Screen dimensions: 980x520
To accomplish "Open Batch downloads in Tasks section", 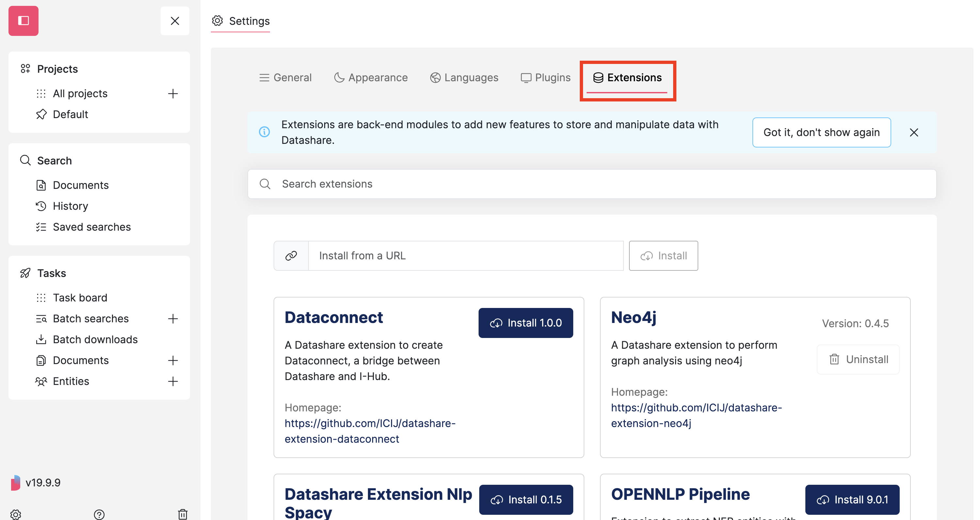I will click(x=95, y=339).
